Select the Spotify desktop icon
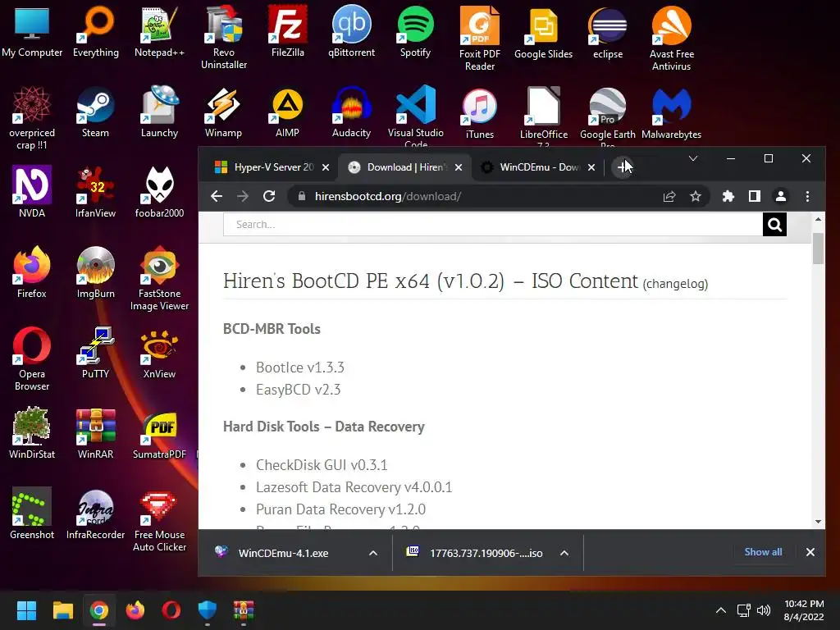Screen dimensions: 840x630 pyautogui.click(x=415, y=32)
